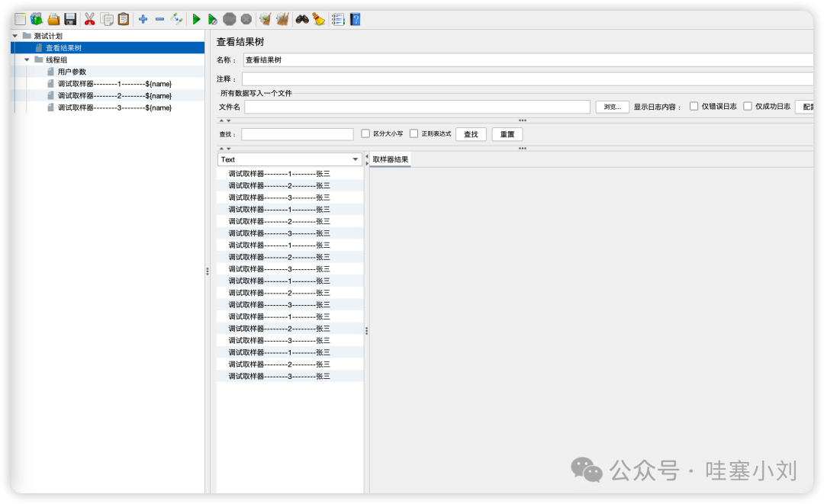Select 调试取样器--------2--------${name} tree item
The width and height of the screenshot is (824, 504).
coord(114,96)
